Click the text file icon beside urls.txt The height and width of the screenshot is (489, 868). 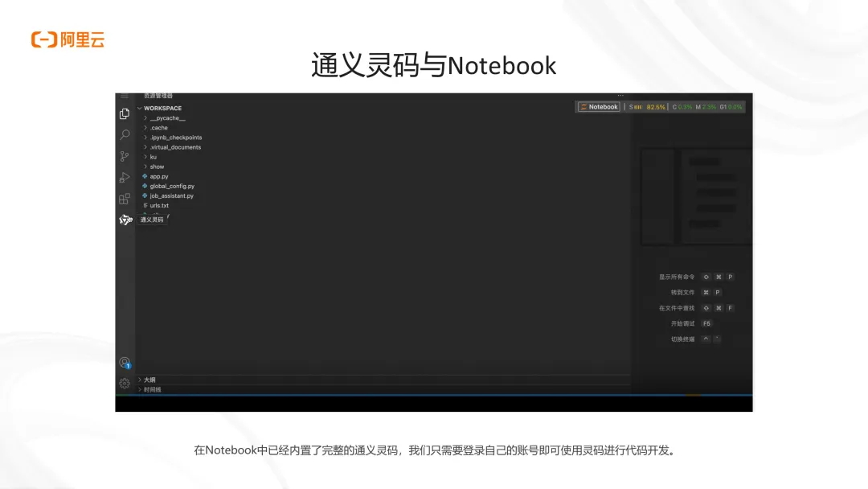pyautogui.click(x=145, y=205)
